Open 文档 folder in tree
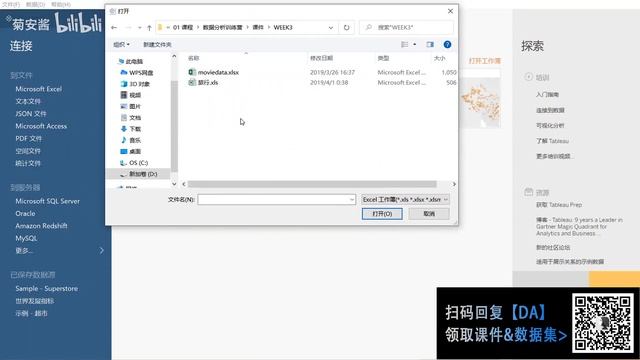Viewport: 640px width, 360px height. pos(131,118)
